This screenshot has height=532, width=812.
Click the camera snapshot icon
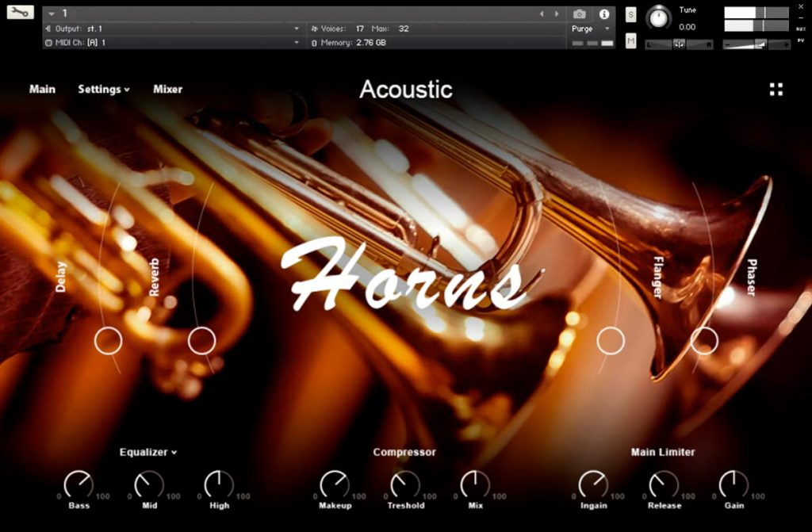(580, 14)
